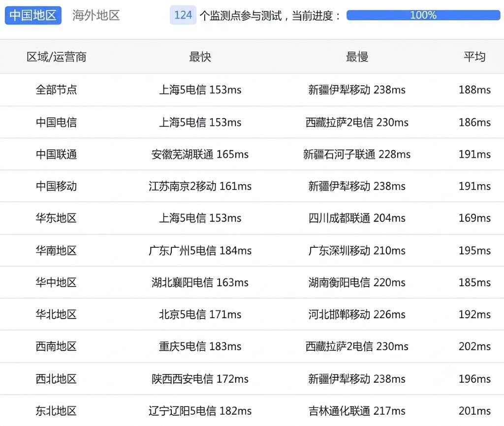Image resolution: width=504 pixels, height=426 pixels.
Task: Click 安徽芜湖联通 165ms cell
Action: [200, 154]
